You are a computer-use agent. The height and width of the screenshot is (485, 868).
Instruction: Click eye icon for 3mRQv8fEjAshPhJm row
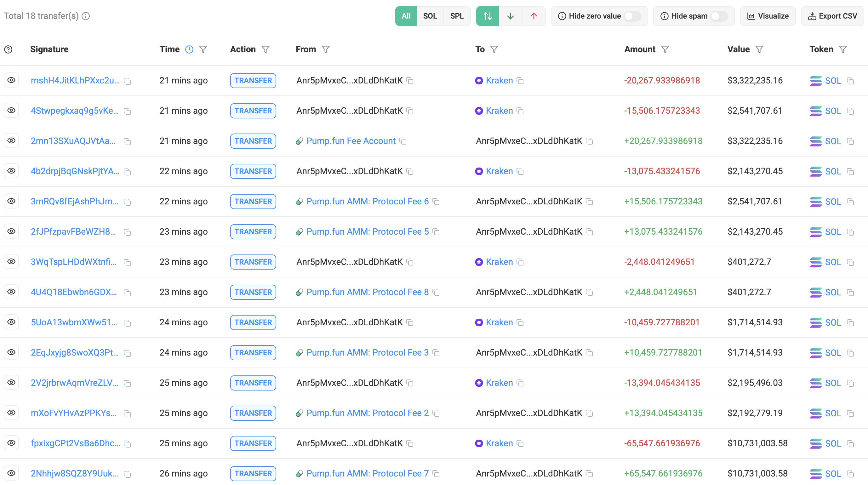11,201
